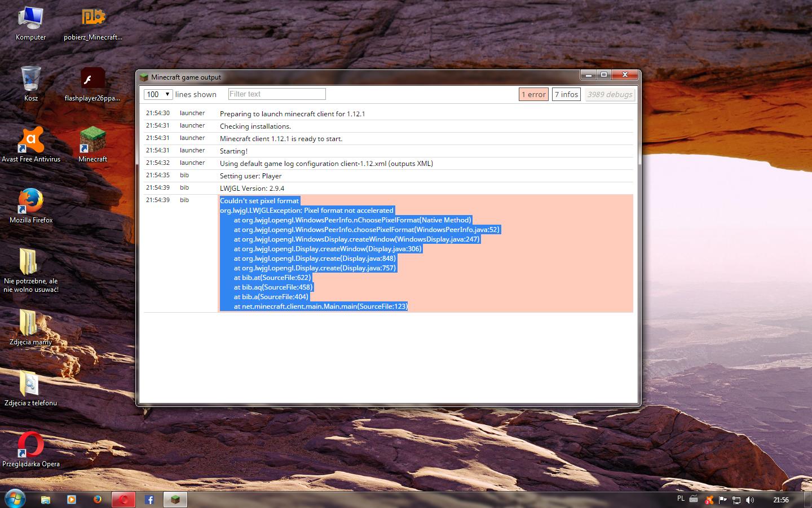This screenshot has width=812, height=508.
Task: Enable the '3989 debugs' log filter
Action: [610, 94]
